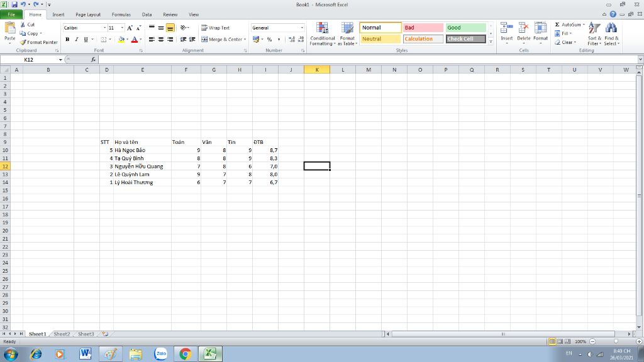The image size is (644, 362).
Task: Open Merge & Center dropdown arrow
Action: [245, 40]
